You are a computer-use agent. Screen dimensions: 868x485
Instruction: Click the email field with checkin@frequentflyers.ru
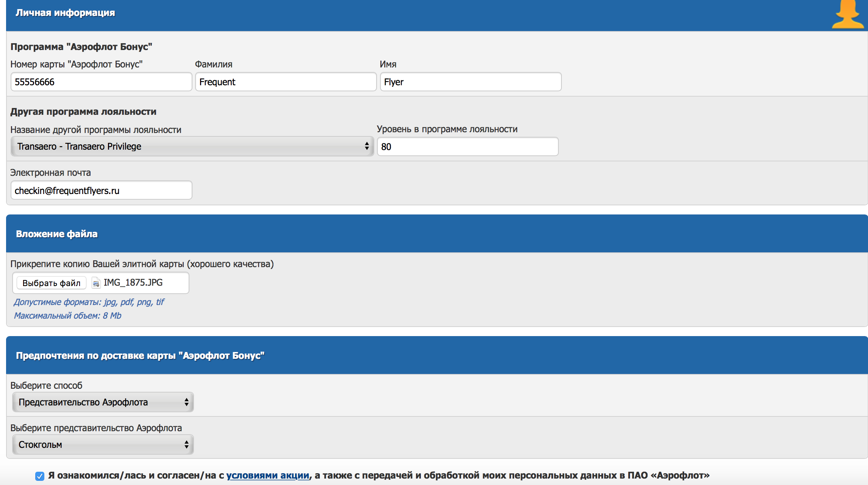pyautogui.click(x=101, y=190)
